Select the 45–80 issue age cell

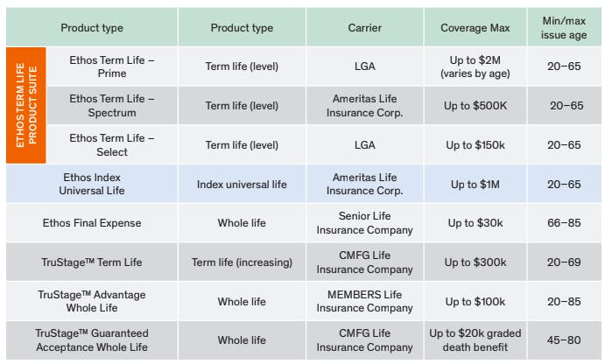coord(565,340)
